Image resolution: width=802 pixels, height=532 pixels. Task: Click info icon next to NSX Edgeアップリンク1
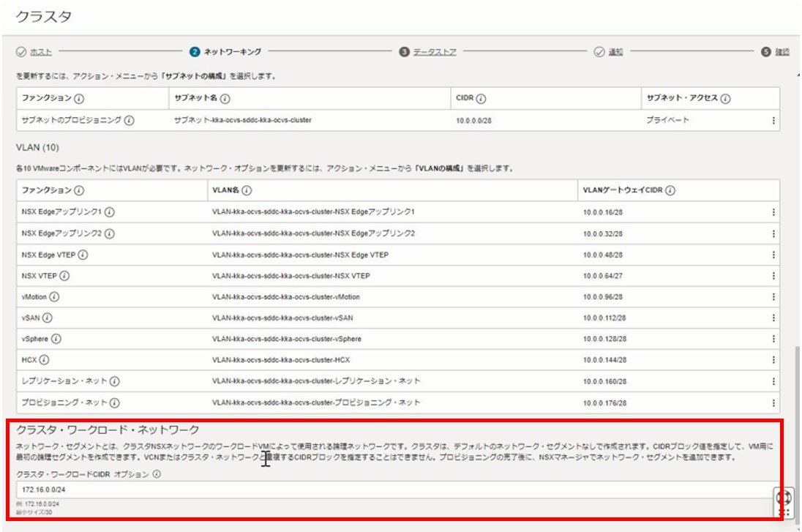point(109,212)
